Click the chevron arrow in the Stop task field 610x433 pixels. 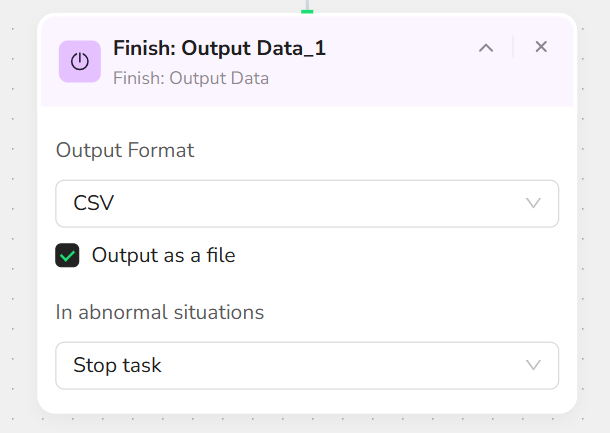(533, 365)
